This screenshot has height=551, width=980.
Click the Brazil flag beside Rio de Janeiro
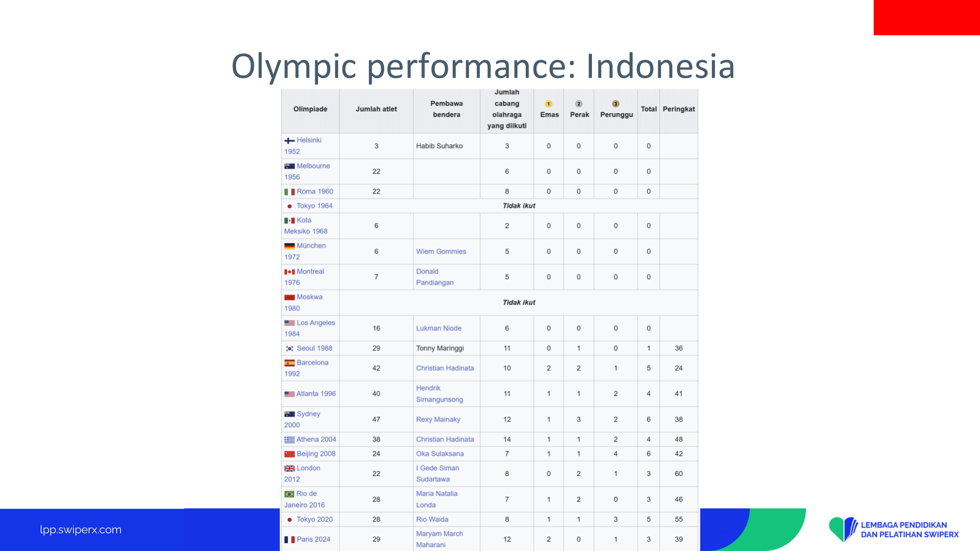290,494
